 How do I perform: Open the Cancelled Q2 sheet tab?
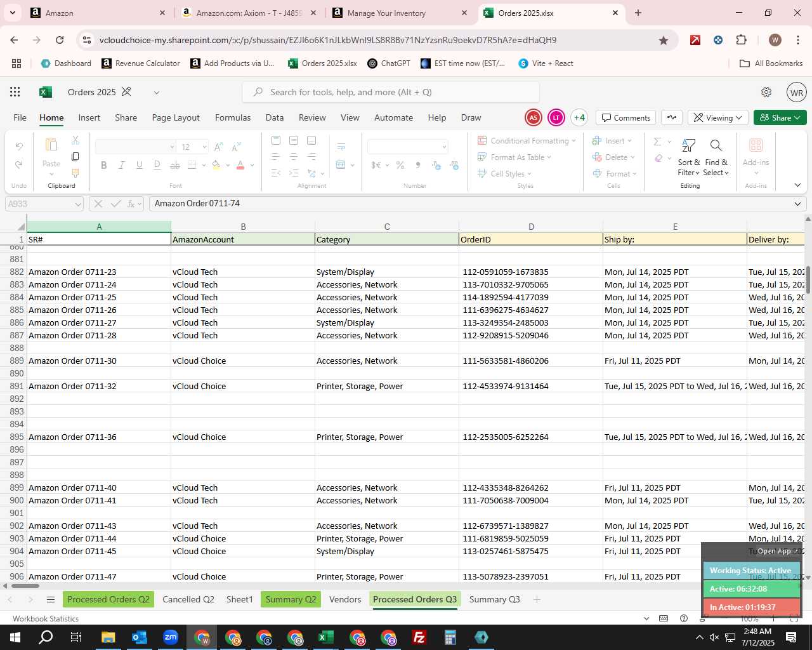point(188,599)
